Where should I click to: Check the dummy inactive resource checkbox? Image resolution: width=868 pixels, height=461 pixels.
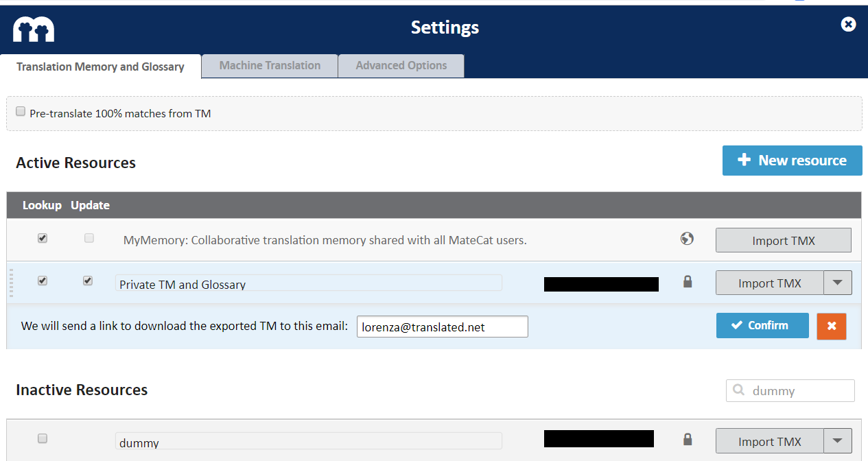pos(42,438)
